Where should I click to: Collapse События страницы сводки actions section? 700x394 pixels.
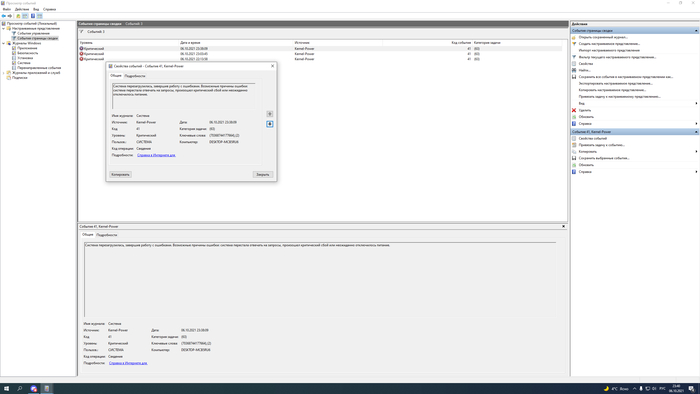(696, 31)
